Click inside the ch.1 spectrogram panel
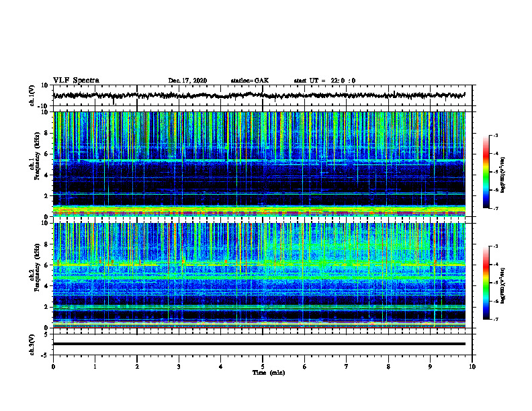Screen dimensions: 532x411 tap(259, 164)
